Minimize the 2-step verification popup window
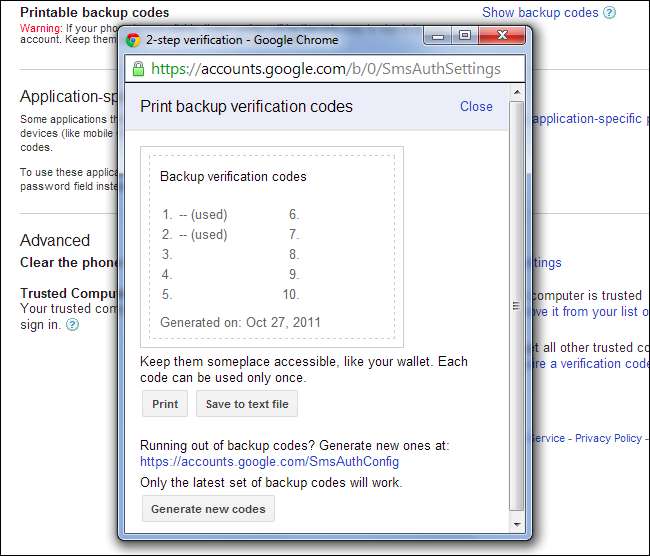The width and height of the screenshot is (650, 556). coord(437,36)
